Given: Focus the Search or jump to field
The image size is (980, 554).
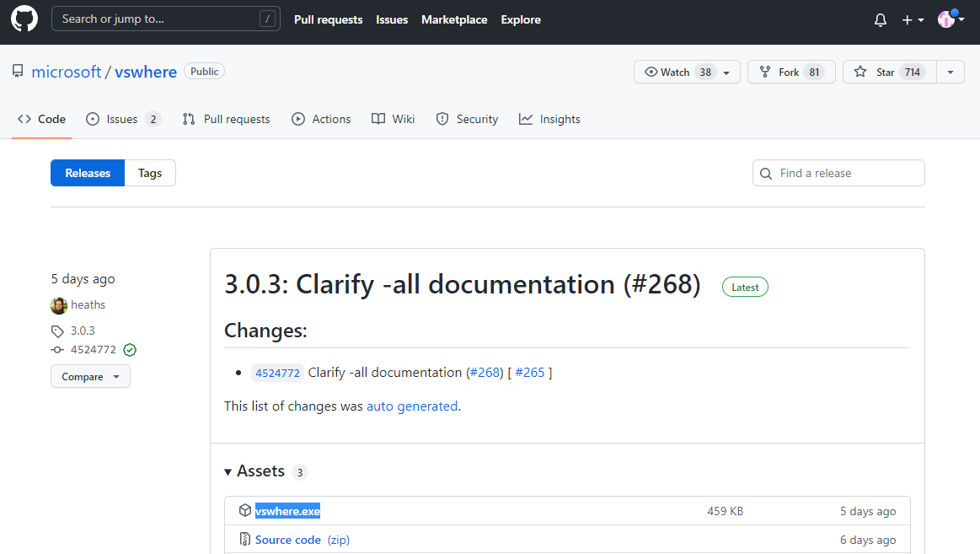Looking at the screenshot, I should [x=166, y=19].
